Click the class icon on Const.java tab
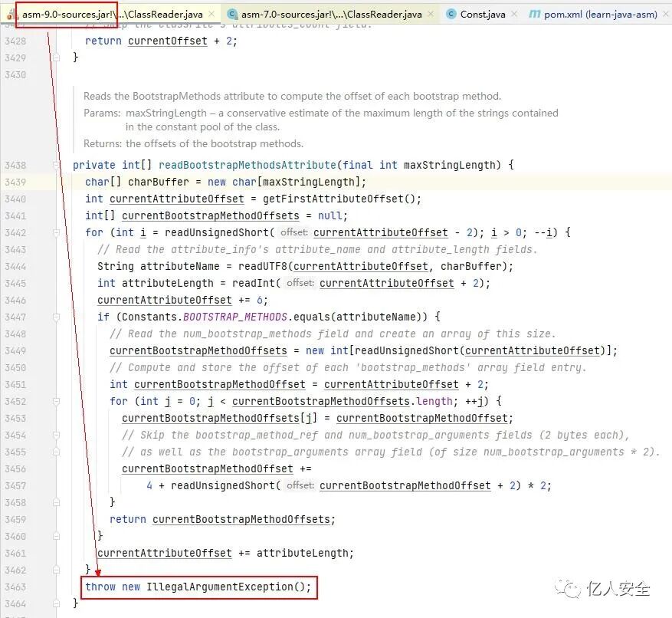 pyautogui.click(x=451, y=14)
